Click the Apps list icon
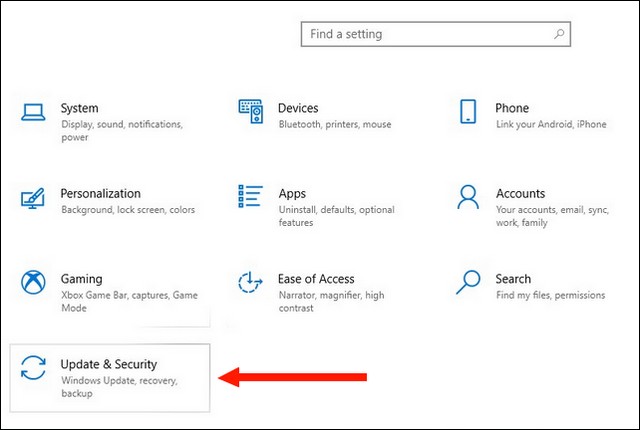Screen dimensions: 640x430 [x=250, y=196]
